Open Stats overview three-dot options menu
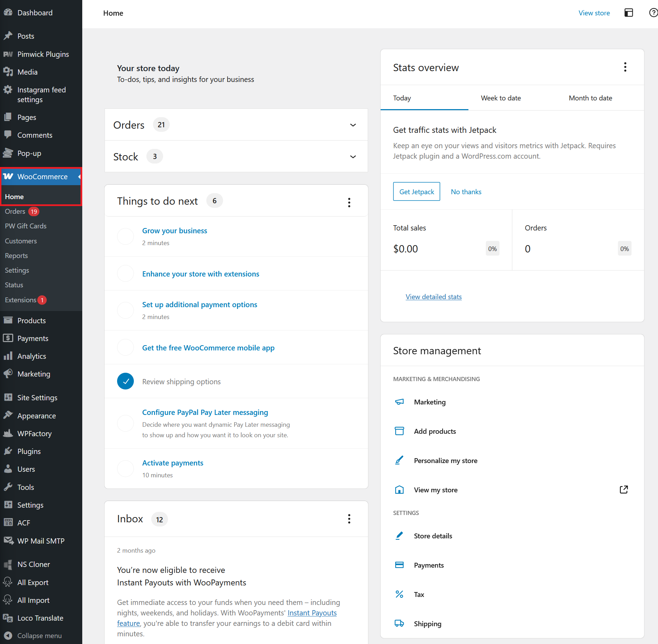Image resolution: width=658 pixels, height=644 pixels. point(625,67)
